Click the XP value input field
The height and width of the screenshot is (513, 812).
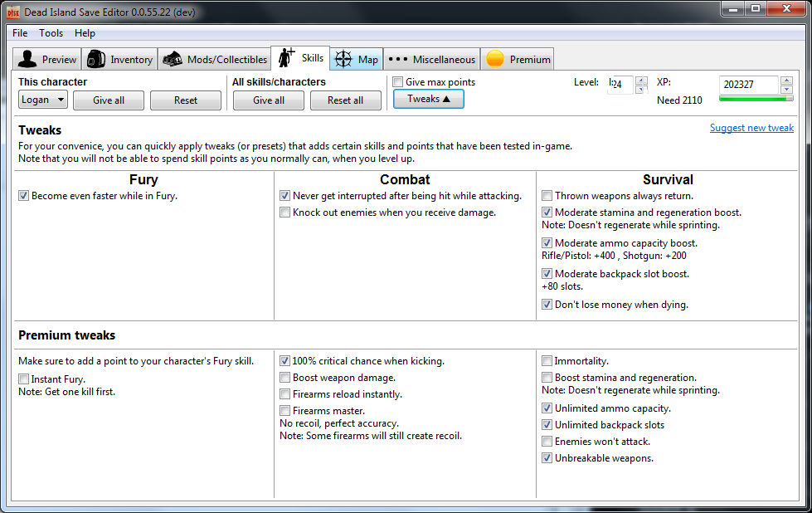[x=748, y=85]
